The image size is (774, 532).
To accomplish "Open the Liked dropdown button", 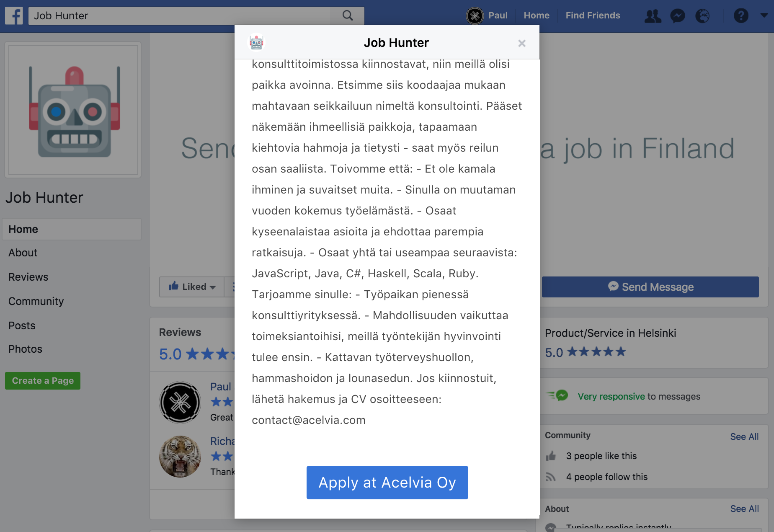I will (192, 287).
